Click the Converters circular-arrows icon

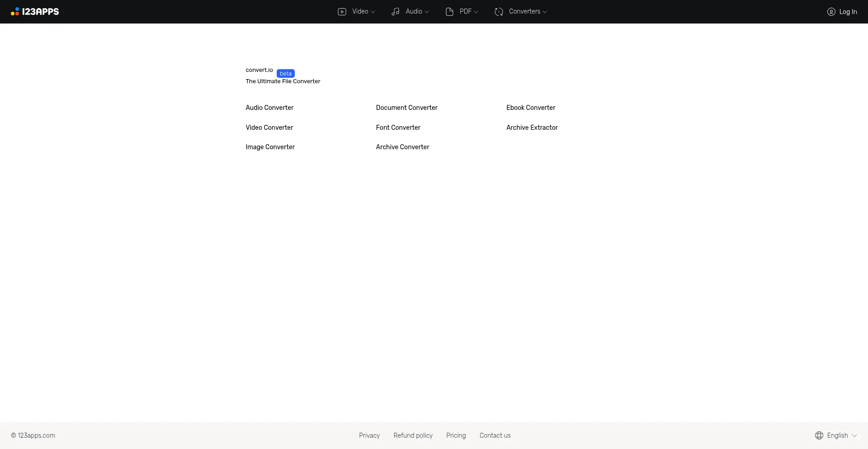499,11
